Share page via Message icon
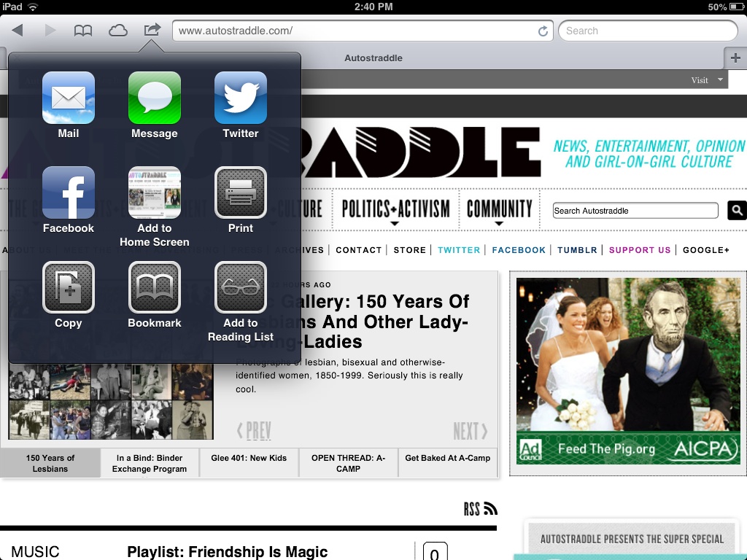This screenshot has width=747, height=560. point(154,98)
